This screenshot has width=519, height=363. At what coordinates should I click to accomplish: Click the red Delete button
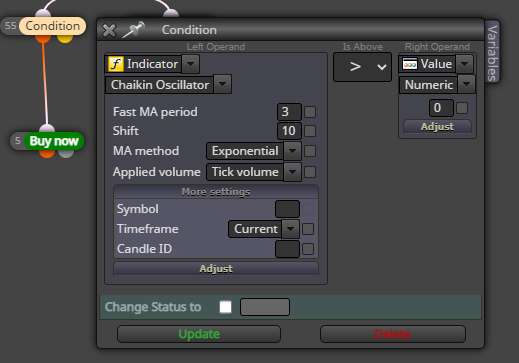(x=393, y=334)
